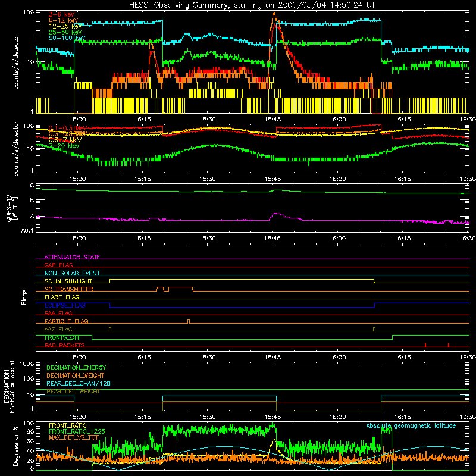Click the 'BAD_PACKETS' flag label
Screen dimensions: 476x476
65,345
